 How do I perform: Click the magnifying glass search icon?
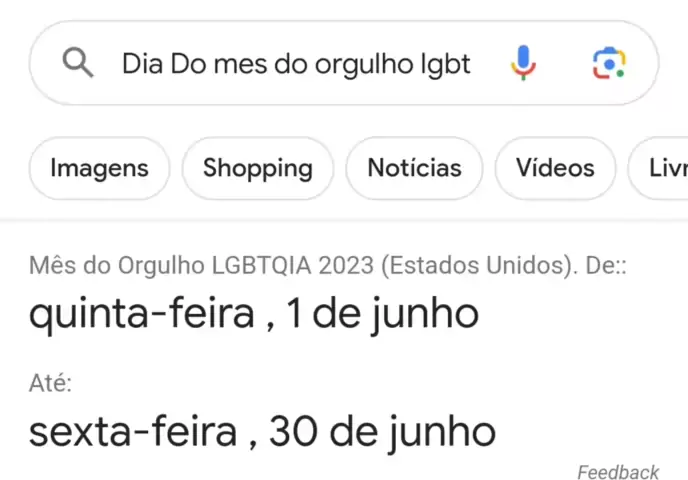click(x=78, y=64)
